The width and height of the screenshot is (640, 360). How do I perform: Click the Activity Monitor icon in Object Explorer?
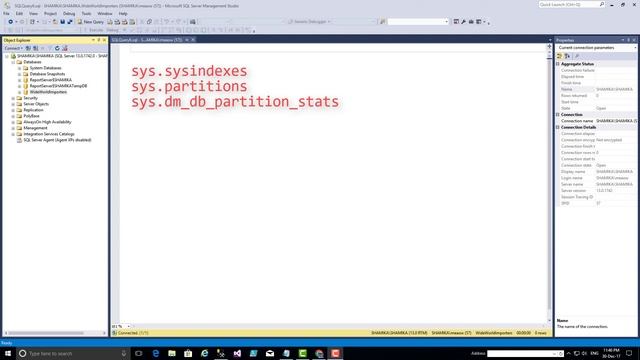[64, 48]
